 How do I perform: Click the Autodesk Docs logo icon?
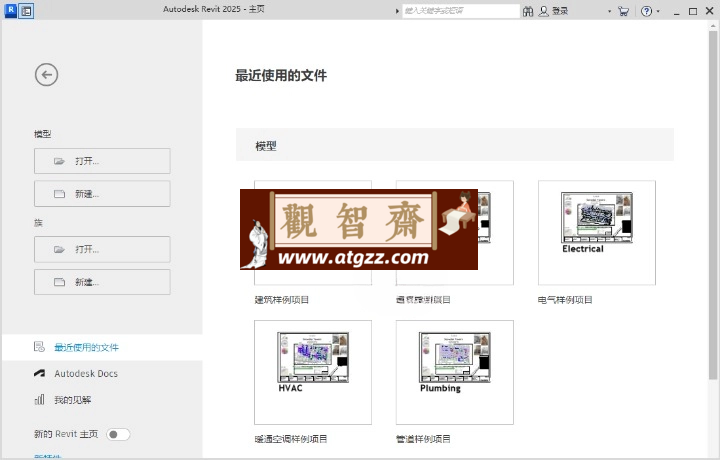click(39, 373)
